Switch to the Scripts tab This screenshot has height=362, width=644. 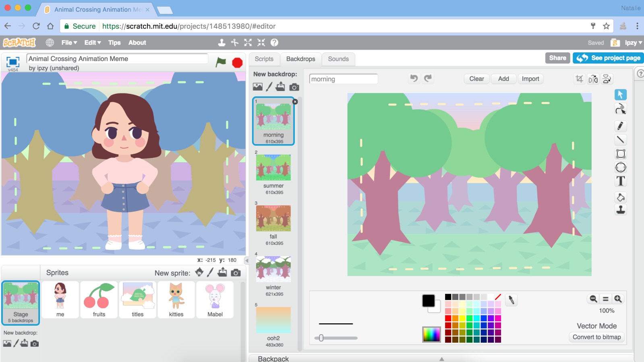coord(264,59)
